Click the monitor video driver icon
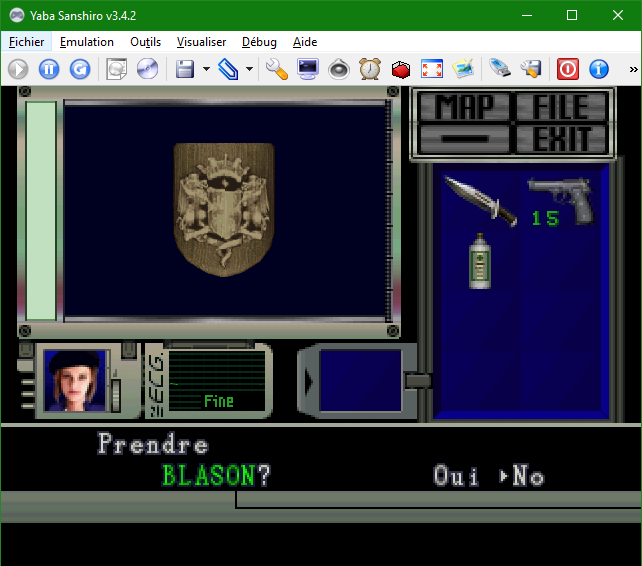 point(308,69)
